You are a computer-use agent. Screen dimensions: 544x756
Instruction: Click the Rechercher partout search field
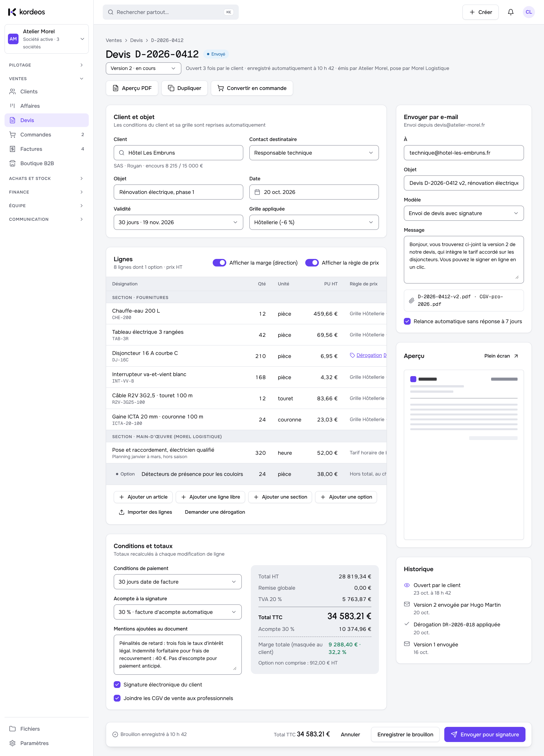(171, 12)
